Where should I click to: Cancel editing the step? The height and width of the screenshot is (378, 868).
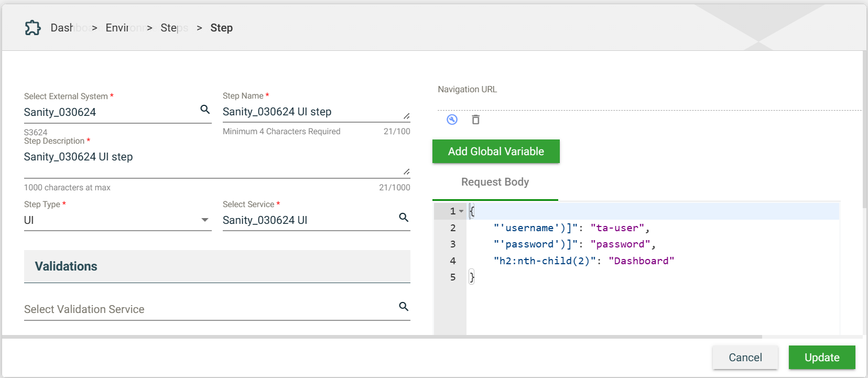745,358
